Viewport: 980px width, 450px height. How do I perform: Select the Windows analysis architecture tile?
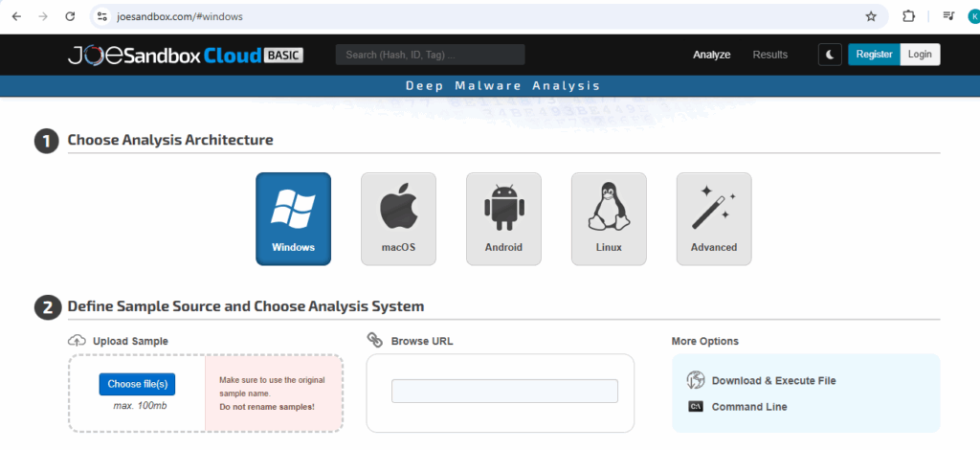point(293,218)
